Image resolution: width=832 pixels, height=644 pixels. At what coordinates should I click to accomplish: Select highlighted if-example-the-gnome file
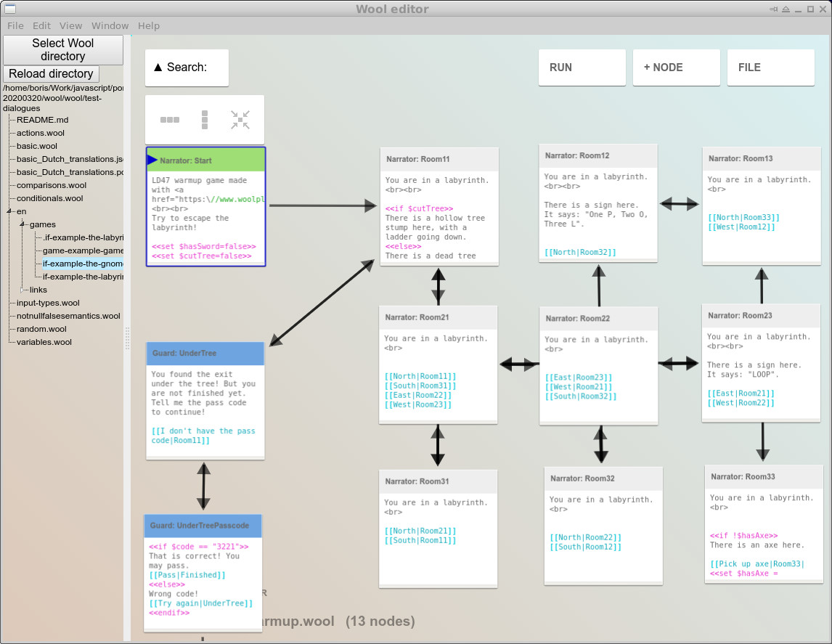click(x=83, y=264)
